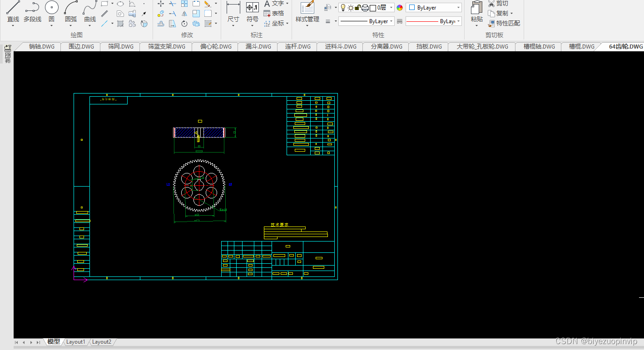Click the 符号 symbol tool

point(253,12)
